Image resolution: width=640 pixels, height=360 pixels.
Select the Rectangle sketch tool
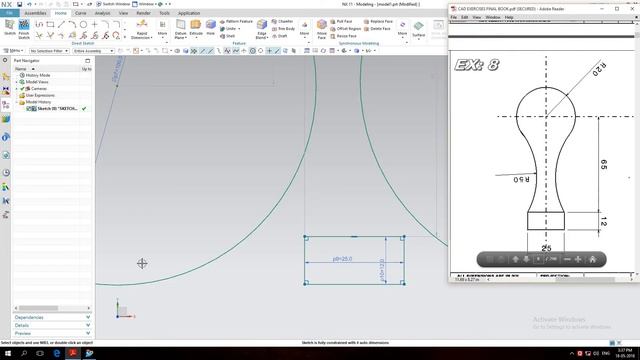pyautogui.click(x=50, y=24)
